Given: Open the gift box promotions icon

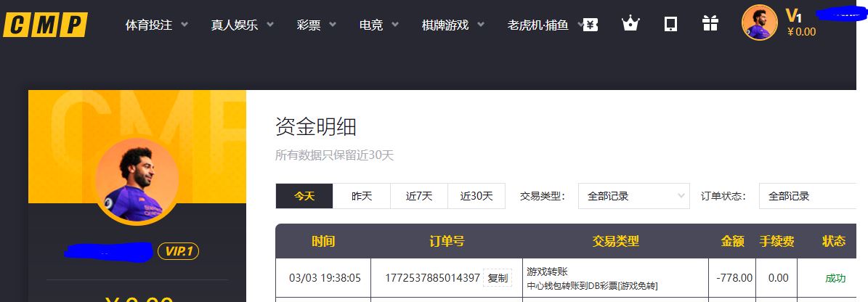Looking at the screenshot, I should [x=710, y=24].
